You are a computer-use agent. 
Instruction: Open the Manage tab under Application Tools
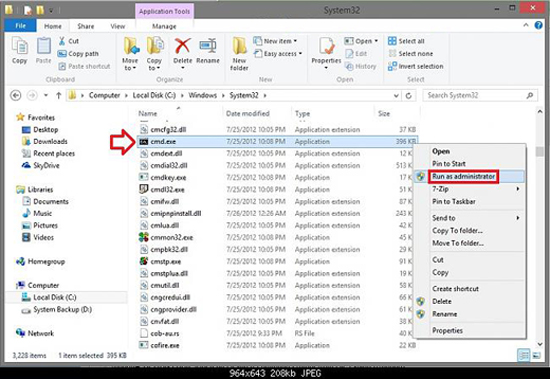point(164,26)
